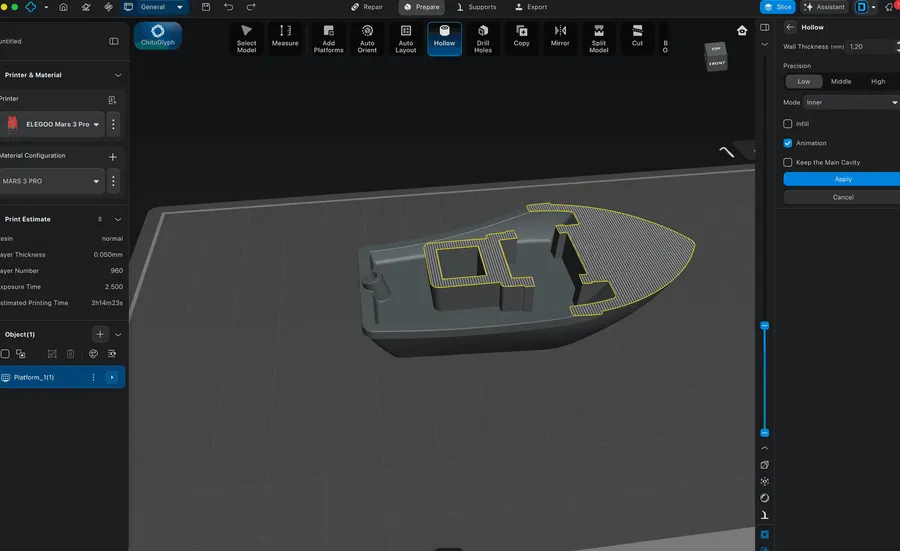Cancel the hollow operation
Viewport: 900px width, 551px height.
coord(843,197)
